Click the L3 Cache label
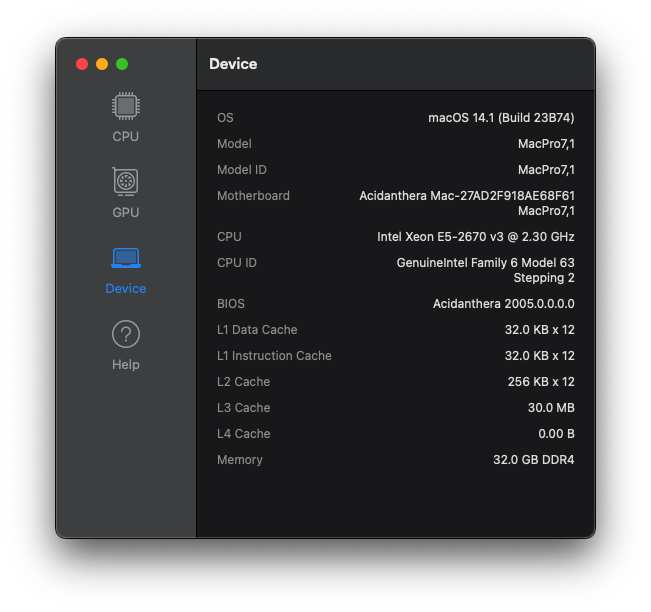The width and height of the screenshot is (651, 612). point(243,408)
